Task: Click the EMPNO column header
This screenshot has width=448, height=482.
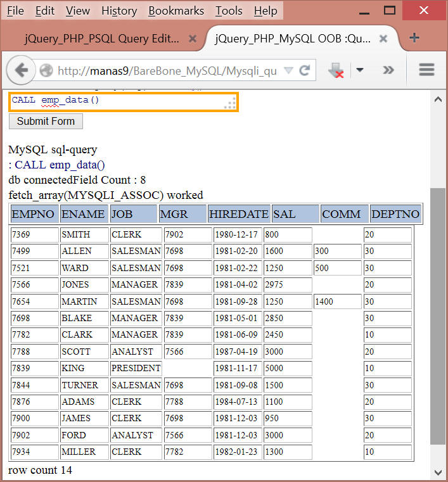Action: 35,213
